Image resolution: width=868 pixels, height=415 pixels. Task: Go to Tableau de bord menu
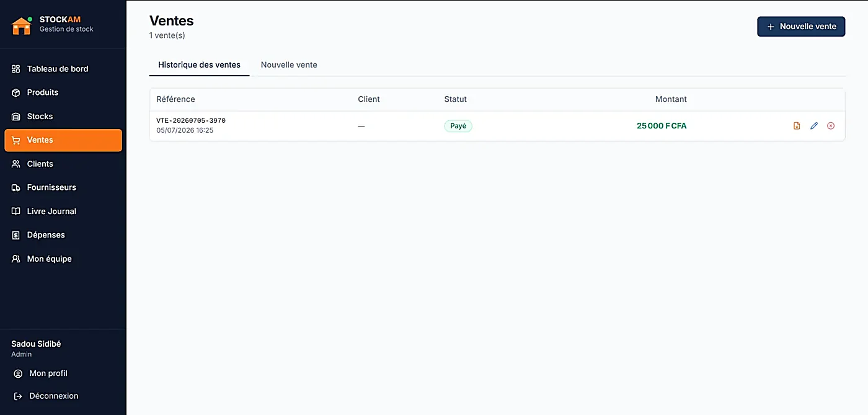[x=63, y=69]
